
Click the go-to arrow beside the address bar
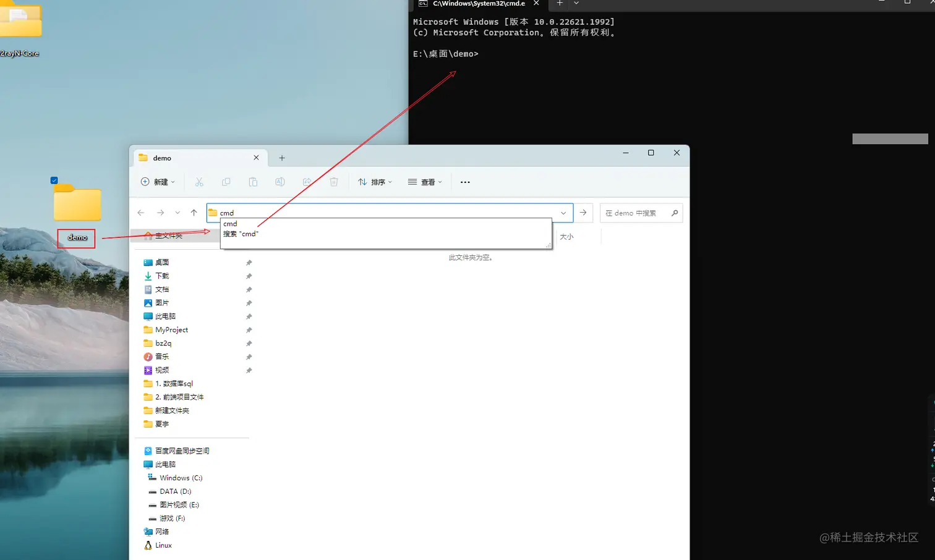tap(583, 213)
